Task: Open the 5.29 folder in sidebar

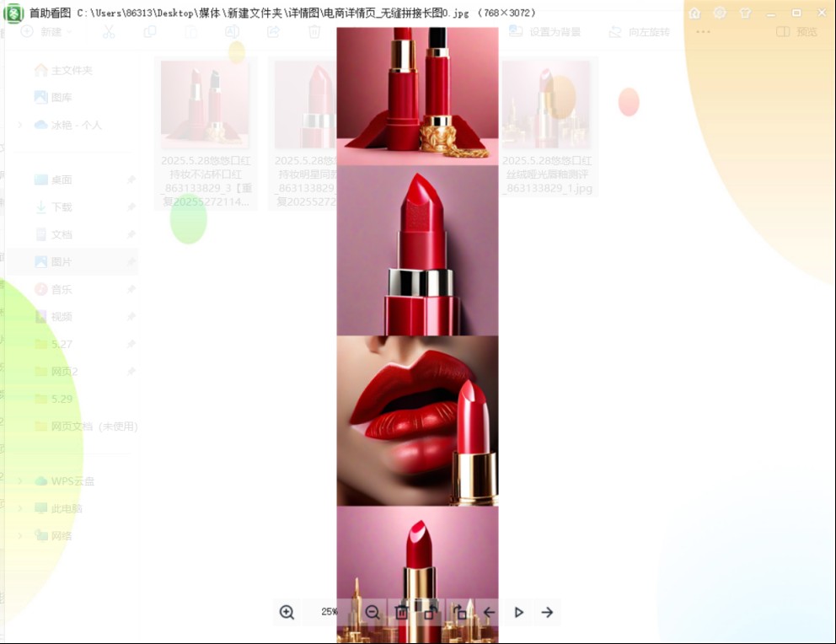Action: click(53, 399)
